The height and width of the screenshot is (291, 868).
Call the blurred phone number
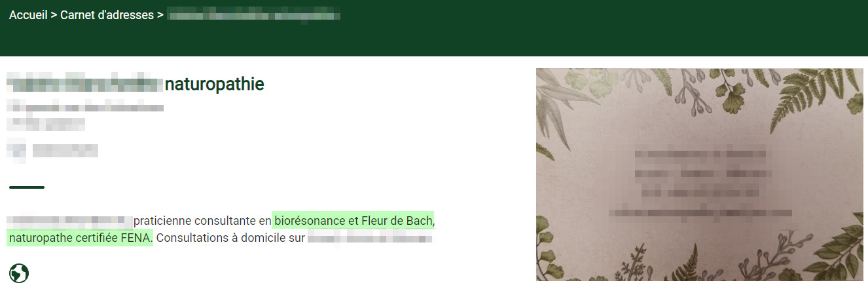click(65, 151)
